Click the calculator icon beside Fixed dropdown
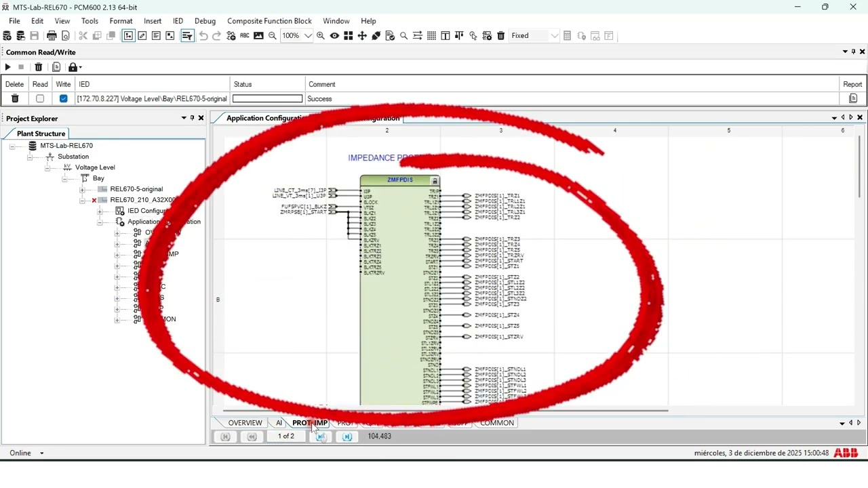The height and width of the screenshot is (488, 868). [x=568, y=36]
